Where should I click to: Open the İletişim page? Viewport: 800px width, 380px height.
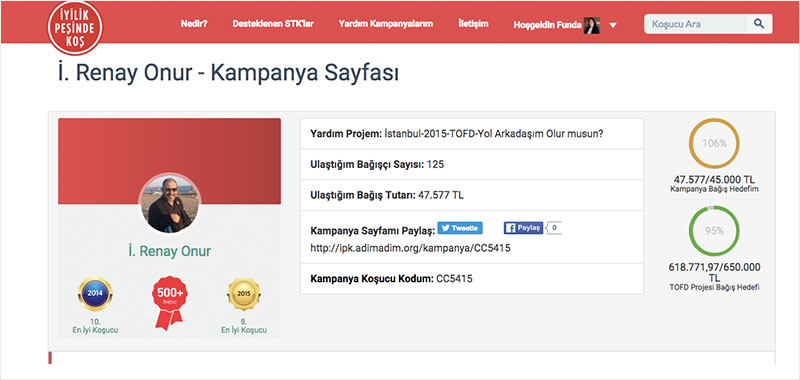pos(473,24)
